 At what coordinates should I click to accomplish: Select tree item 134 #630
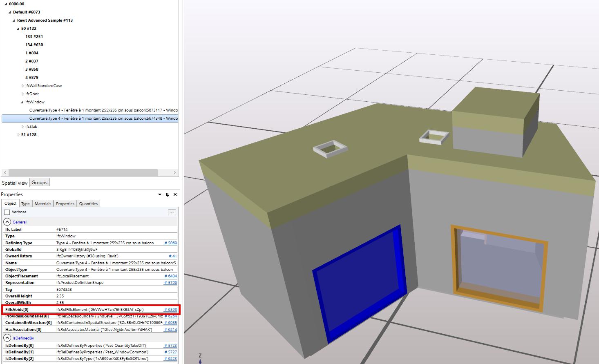34,45
